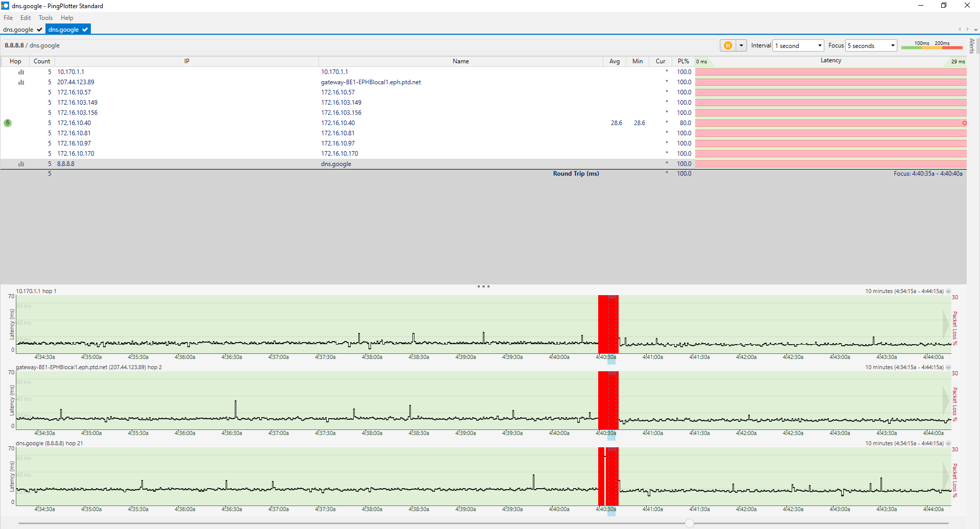Click the 8.8.8.8 / dns.google target address field
The width and height of the screenshot is (980, 529).
pos(32,45)
